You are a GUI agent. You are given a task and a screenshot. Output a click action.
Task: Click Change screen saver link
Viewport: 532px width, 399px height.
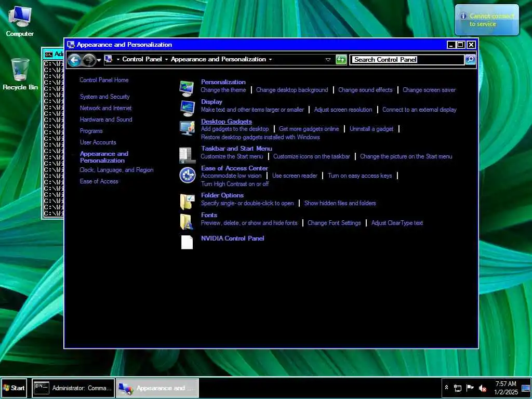[x=429, y=90]
